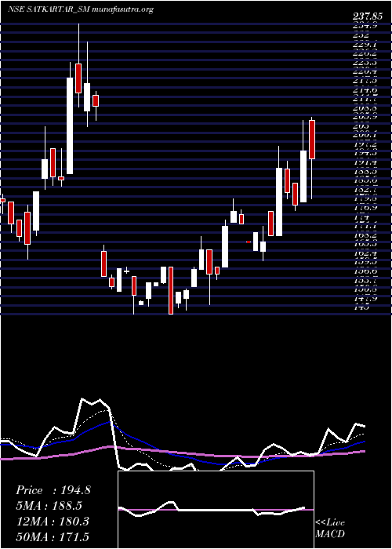Click the 229.1 price level label
The height and width of the screenshot is (549, 392).
tap(365, 45)
